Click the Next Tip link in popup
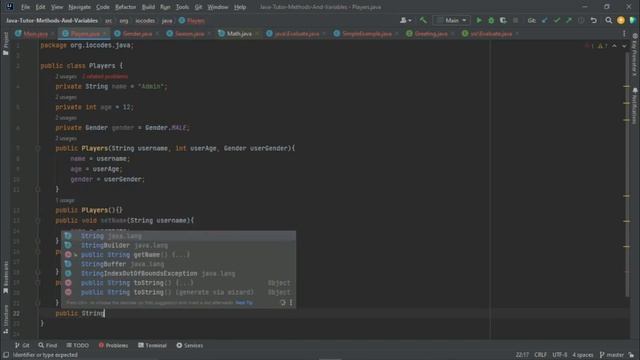640x360 pixels. pyautogui.click(x=244, y=303)
